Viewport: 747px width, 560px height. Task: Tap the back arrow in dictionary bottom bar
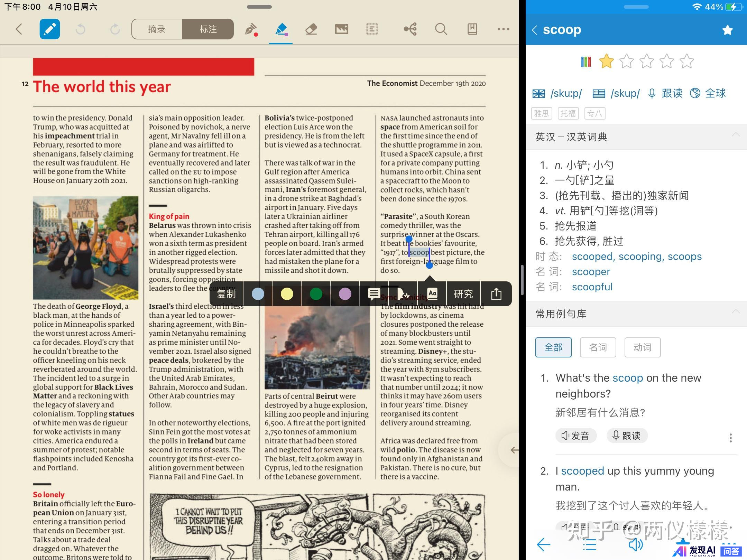tap(544, 545)
